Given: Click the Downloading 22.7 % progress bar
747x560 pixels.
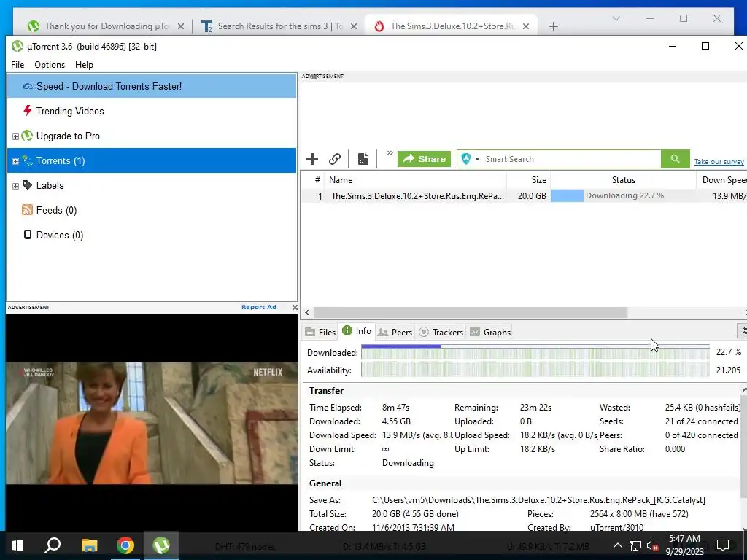Looking at the screenshot, I should 623,195.
